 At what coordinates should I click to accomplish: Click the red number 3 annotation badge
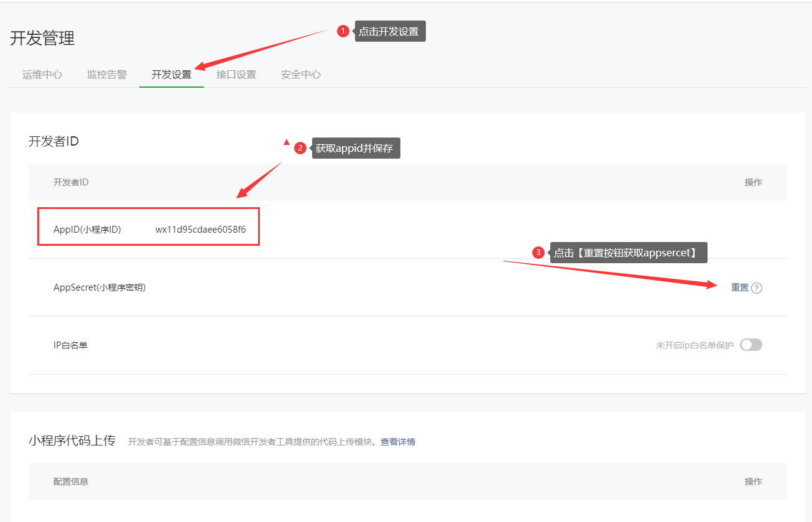[x=538, y=253]
